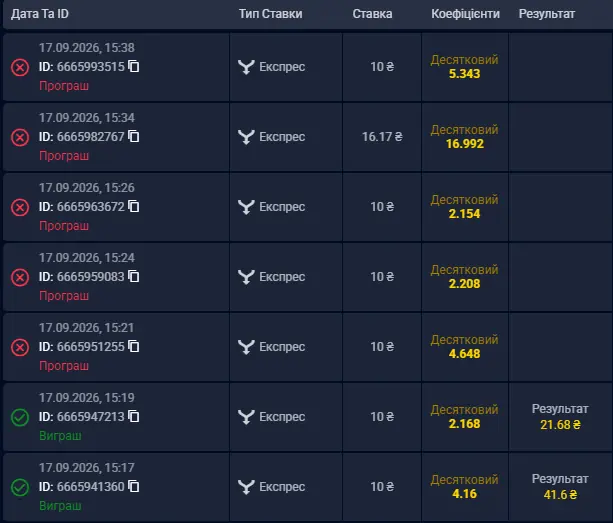Click the red lost icon for the 15:38 bet
Viewport: 613px width, 523px height.
tap(20, 67)
